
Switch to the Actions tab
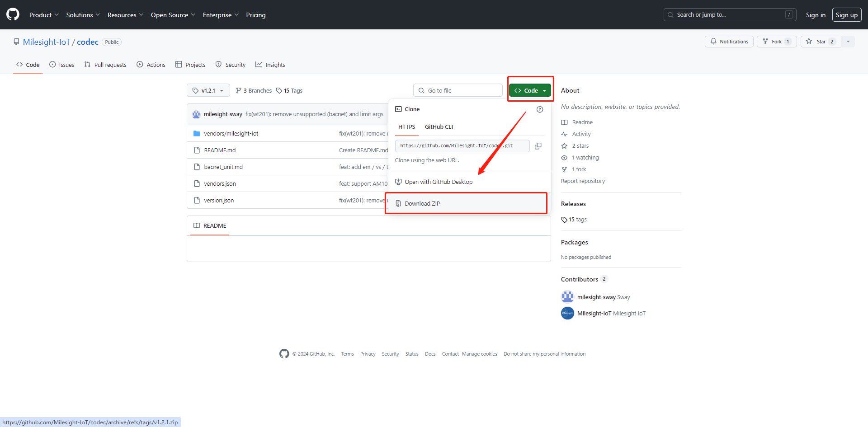pos(151,65)
